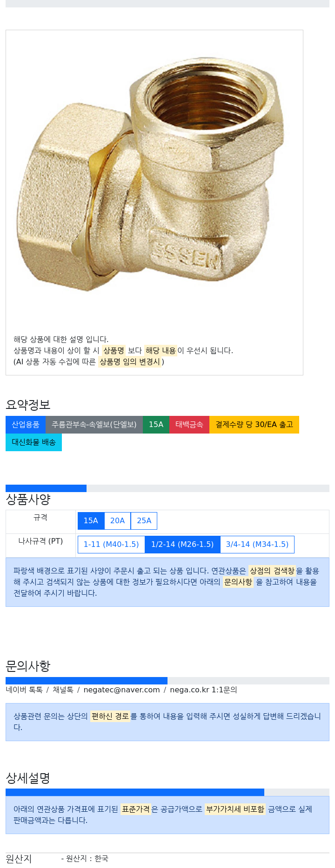The height and width of the screenshot is (868, 335).
Task: Click the green 15A summary badge
Action: click(x=156, y=425)
